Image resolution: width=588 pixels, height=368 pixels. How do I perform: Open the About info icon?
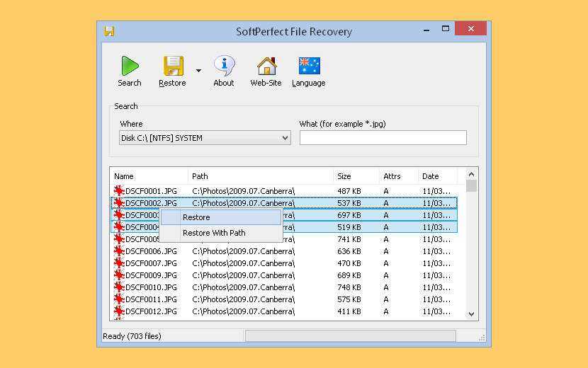224,66
